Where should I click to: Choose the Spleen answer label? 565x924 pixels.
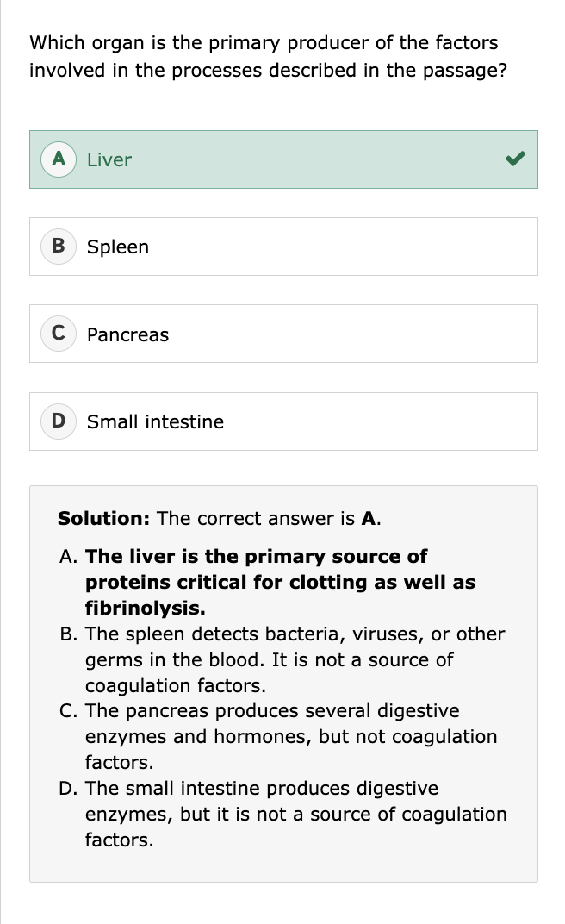point(118,247)
